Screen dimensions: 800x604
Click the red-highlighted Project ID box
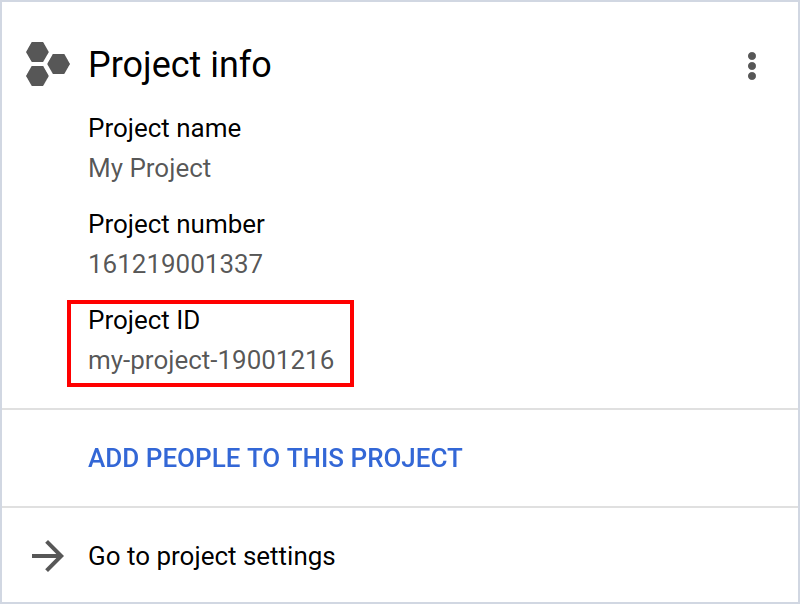pos(210,343)
